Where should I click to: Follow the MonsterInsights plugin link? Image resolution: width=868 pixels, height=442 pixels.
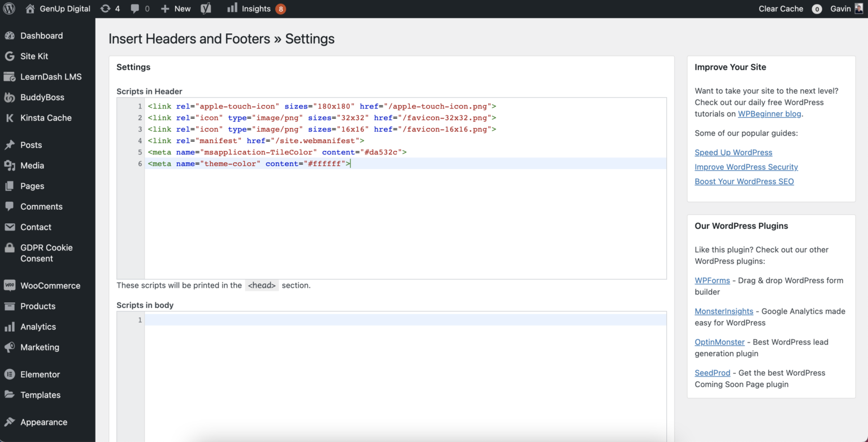723,311
